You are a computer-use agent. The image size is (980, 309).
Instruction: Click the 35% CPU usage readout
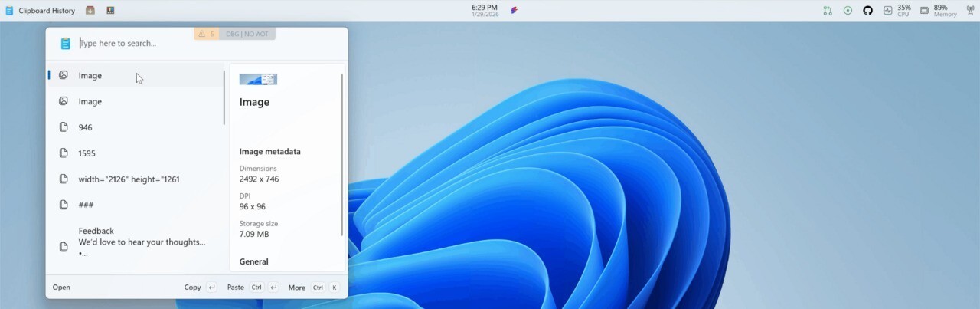904,11
